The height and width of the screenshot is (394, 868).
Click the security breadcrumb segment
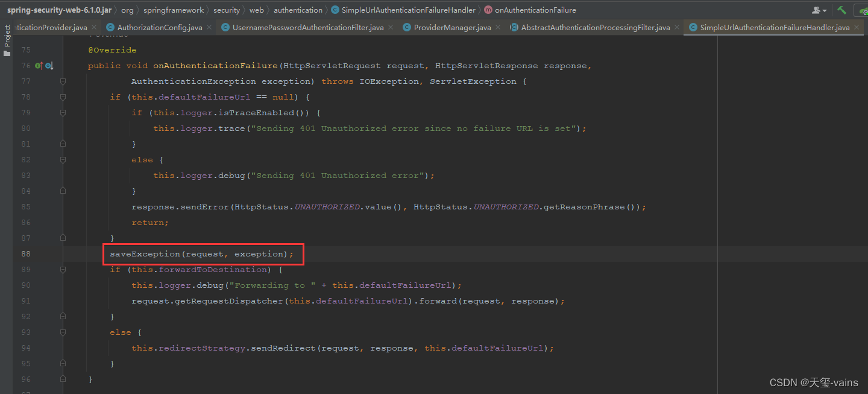[227, 10]
